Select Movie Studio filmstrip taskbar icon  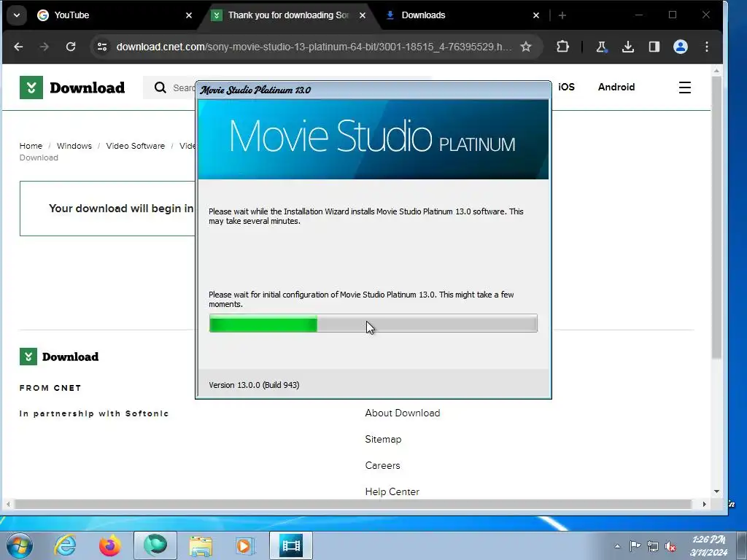tap(291, 545)
